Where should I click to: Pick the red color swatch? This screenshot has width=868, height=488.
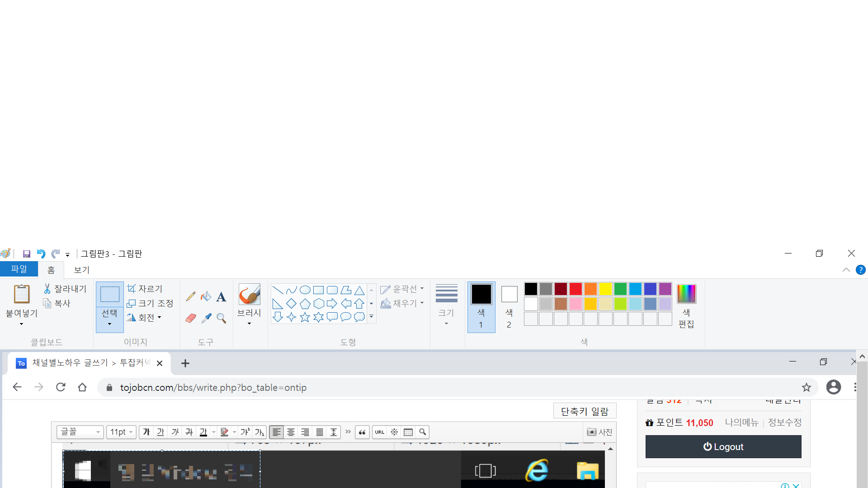[x=576, y=289]
